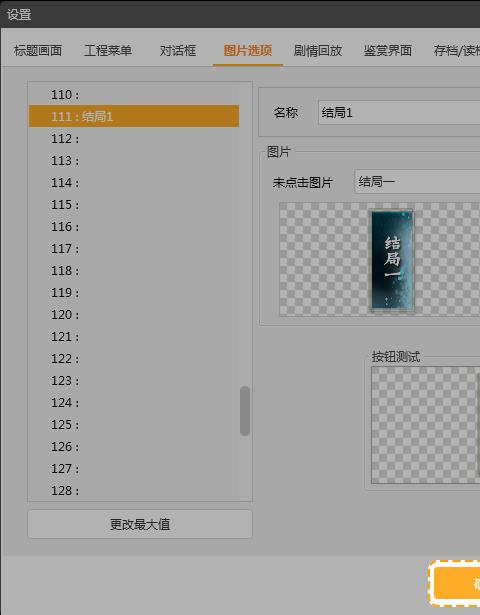The width and height of the screenshot is (480, 615).
Task: Click the 结局一 image thumbnail preview
Action: [392, 260]
